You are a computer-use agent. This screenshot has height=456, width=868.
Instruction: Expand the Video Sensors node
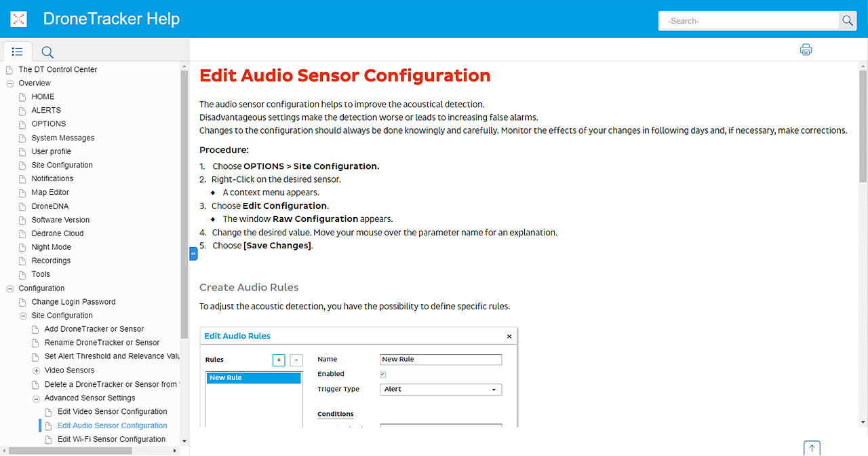coord(36,370)
